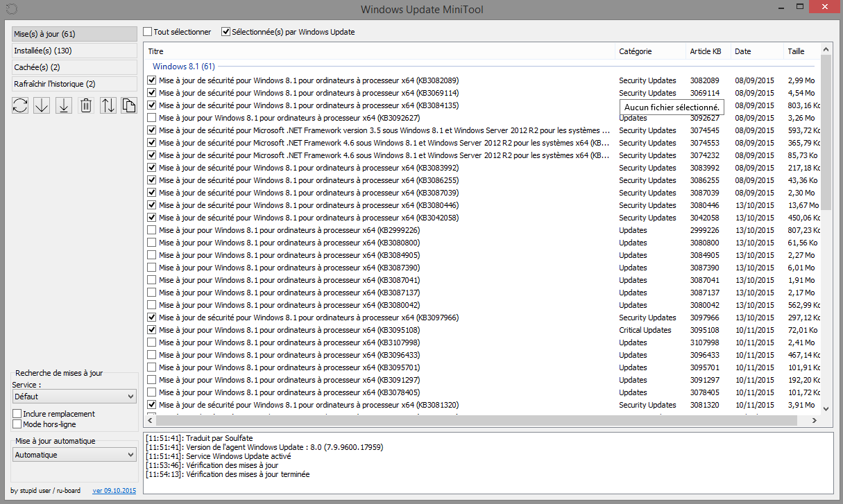Sort the list by the Titre column
The image size is (843, 504).
(x=380, y=51)
